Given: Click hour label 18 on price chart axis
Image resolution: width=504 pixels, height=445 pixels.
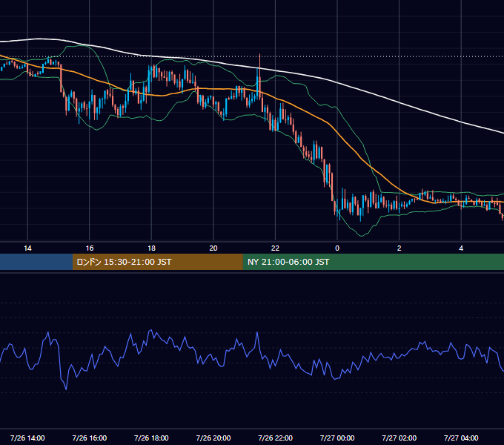Looking at the screenshot, I should click(x=151, y=248).
